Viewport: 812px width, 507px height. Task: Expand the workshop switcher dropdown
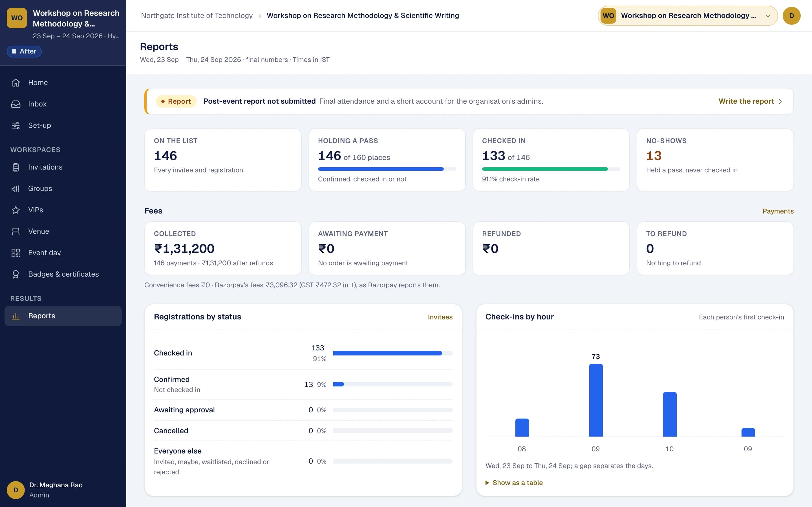pyautogui.click(x=687, y=16)
